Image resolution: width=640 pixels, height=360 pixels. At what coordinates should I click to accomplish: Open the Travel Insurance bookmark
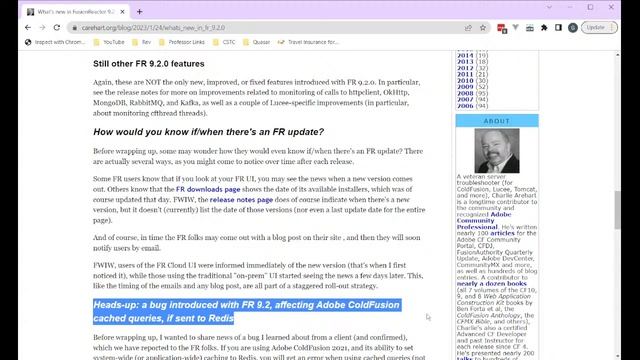[x=308, y=42]
